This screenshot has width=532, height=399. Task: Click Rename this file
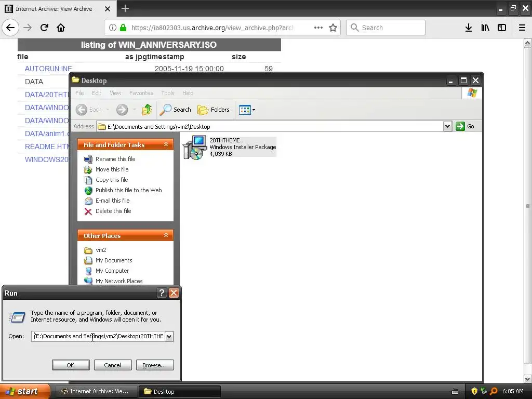115,159
